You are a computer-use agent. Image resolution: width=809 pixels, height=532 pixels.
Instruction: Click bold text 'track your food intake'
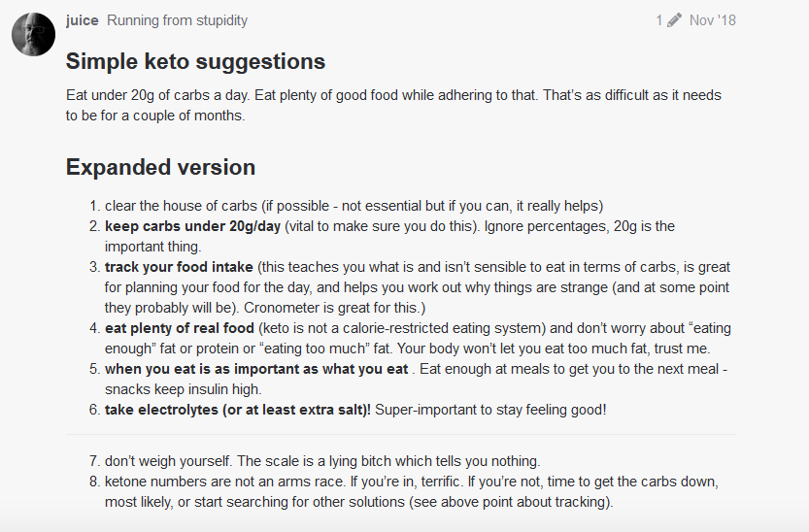click(179, 267)
